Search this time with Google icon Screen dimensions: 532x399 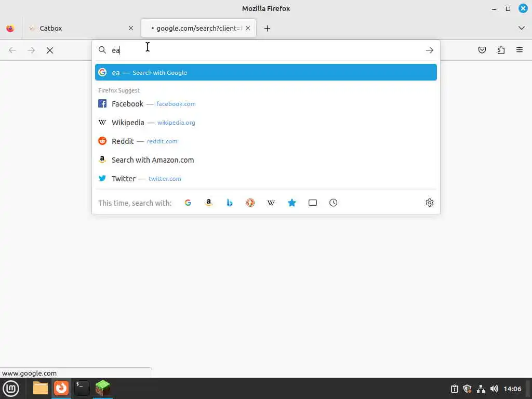pos(188,203)
